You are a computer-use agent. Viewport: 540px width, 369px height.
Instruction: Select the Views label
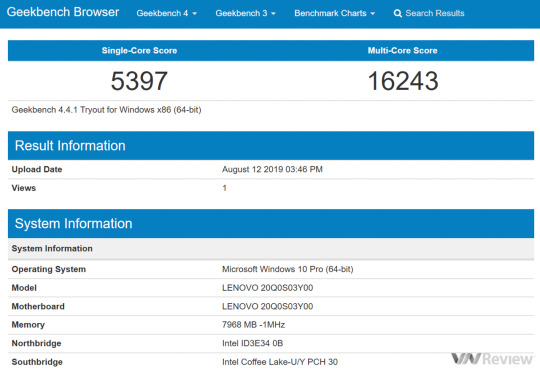[x=24, y=188]
